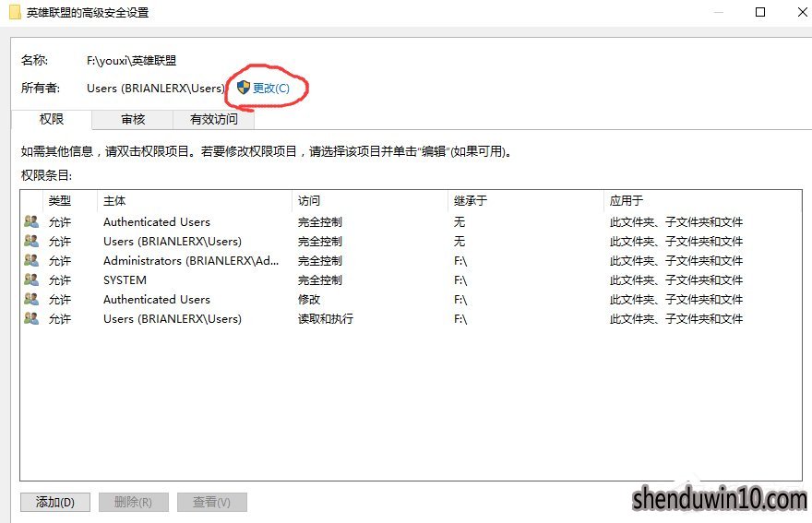812x523 pixels.
Task: Click user icon of Users 读取和执行 row
Action: pos(31,318)
